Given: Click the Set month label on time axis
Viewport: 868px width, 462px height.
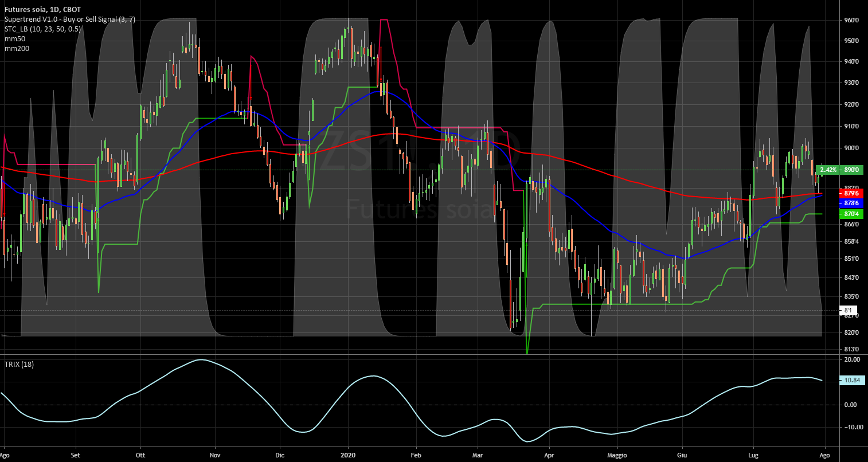Looking at the screenshot, I should 76,454.
